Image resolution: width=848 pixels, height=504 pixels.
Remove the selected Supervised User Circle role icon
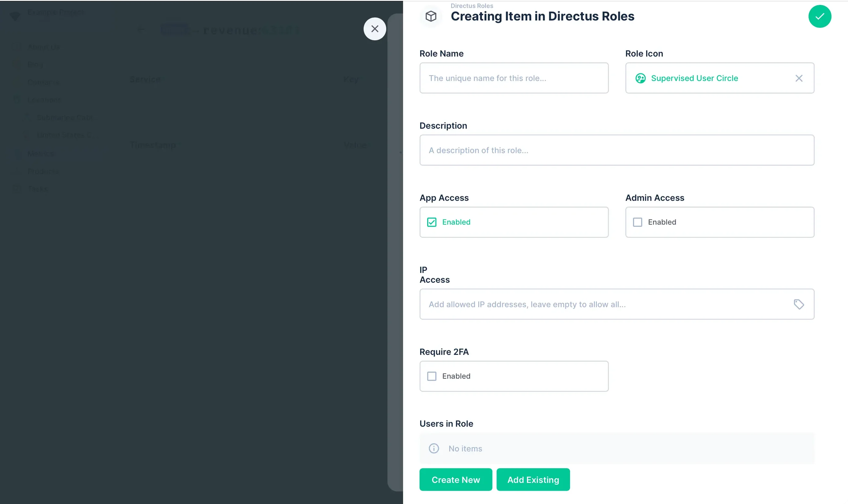point(799,78)
